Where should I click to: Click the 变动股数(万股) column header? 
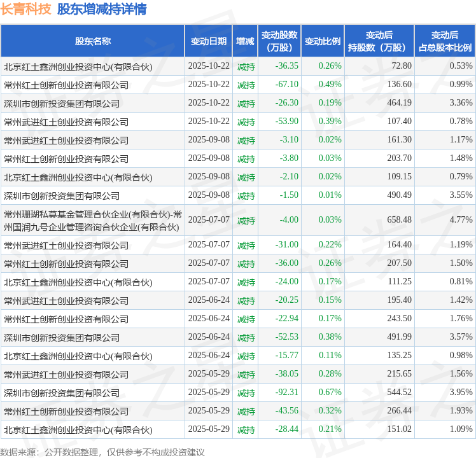pyautogui.click(x=279, y=41)
